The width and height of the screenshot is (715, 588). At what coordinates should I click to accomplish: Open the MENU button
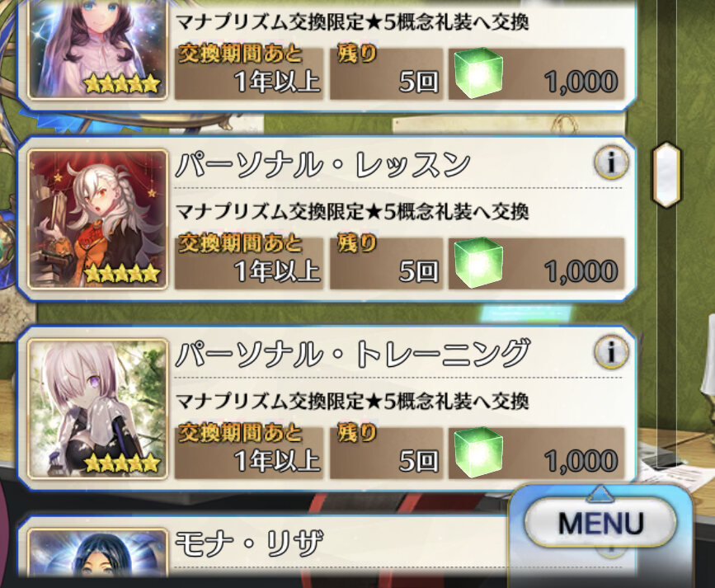[x=600, y=523]
